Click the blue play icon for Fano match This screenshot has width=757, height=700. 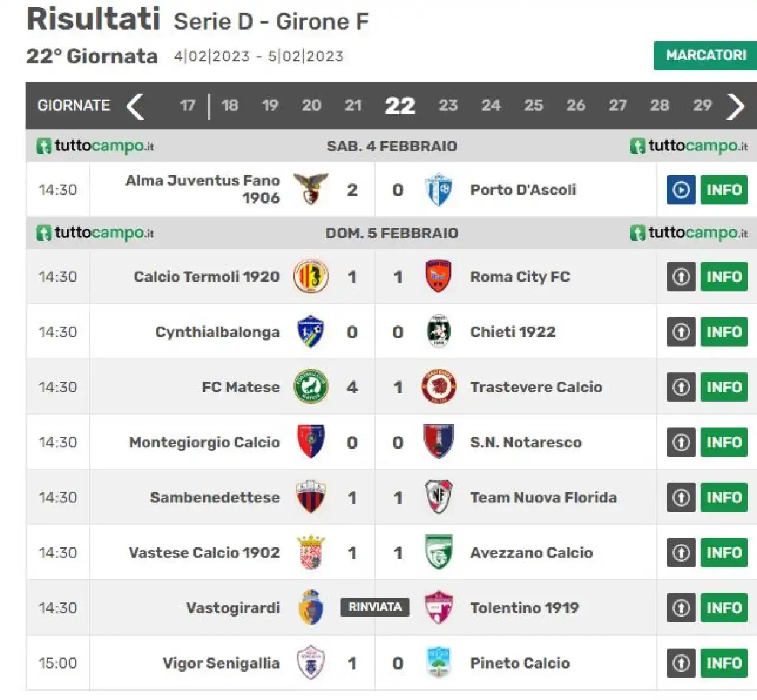click(681, 190)
